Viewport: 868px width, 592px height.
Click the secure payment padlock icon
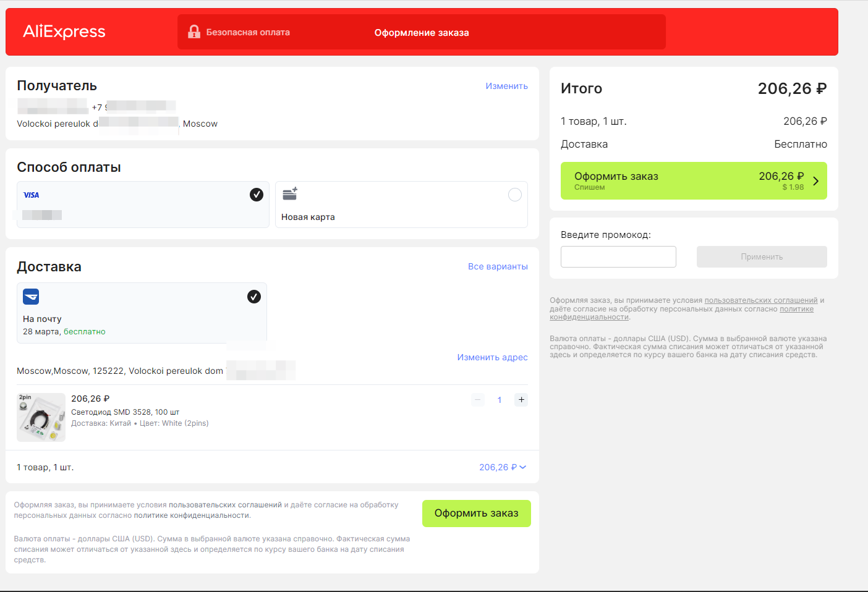click(x=194, y=32)
